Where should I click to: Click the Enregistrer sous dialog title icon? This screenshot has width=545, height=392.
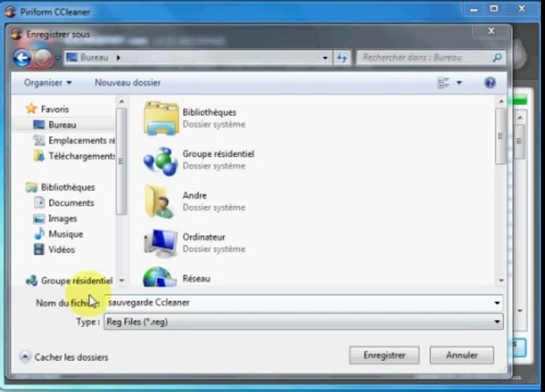[x=16, y=34]
